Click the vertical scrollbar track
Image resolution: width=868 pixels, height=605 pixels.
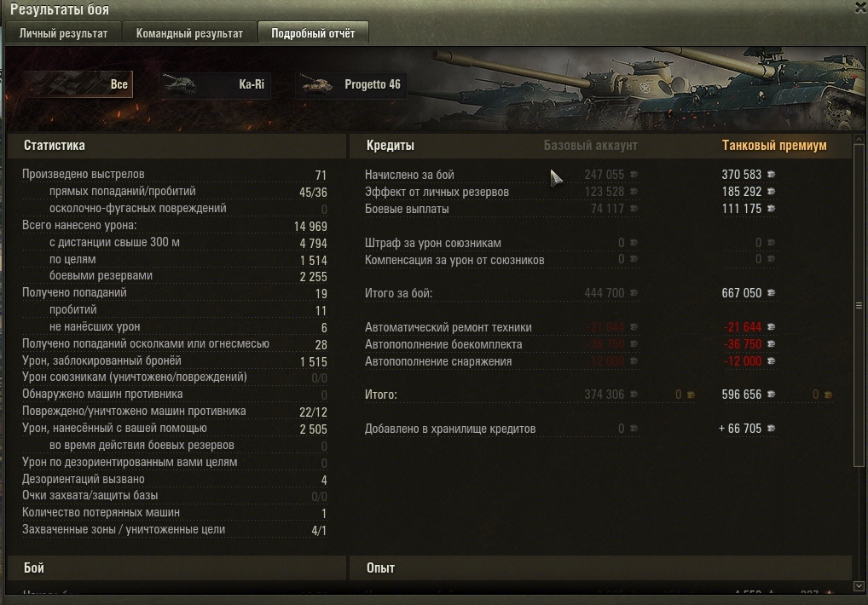click(x=859, y=362)
